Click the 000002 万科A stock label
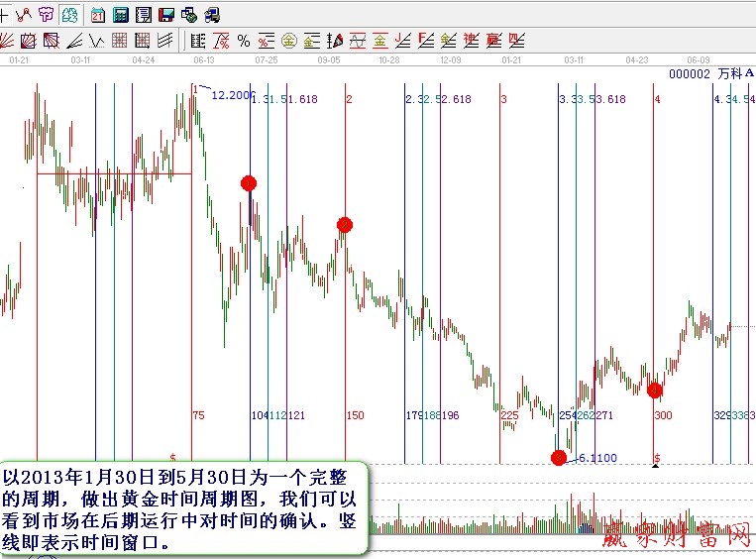This screenshot has height=559, width=756. click(710, 74)
